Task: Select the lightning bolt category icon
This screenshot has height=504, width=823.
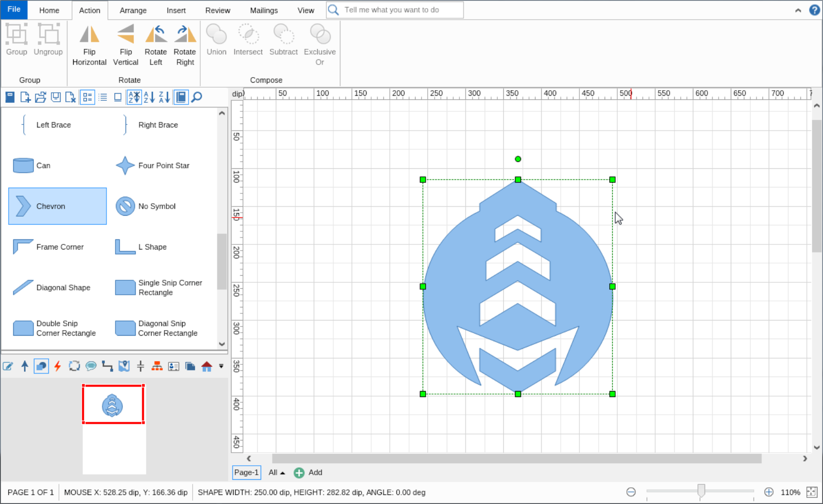Action: (58, 366)
